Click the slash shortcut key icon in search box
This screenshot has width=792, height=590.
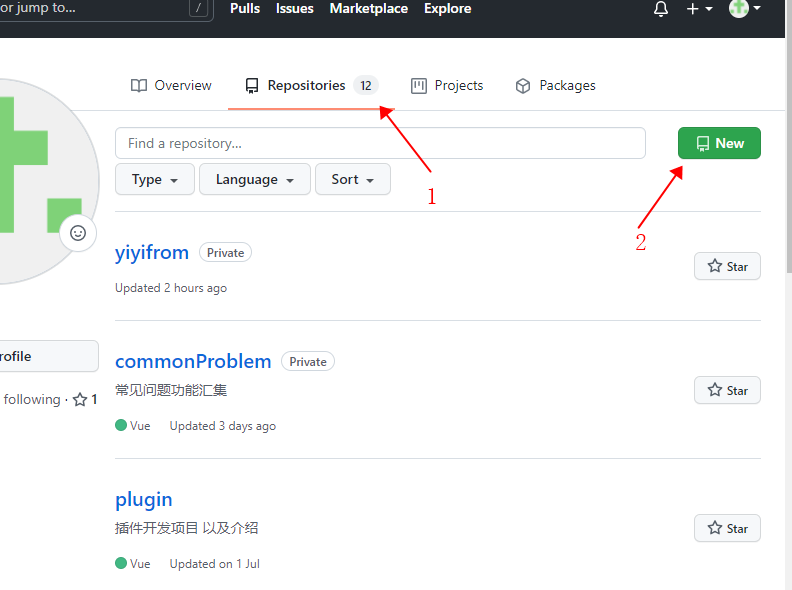[x=198, y=8]
